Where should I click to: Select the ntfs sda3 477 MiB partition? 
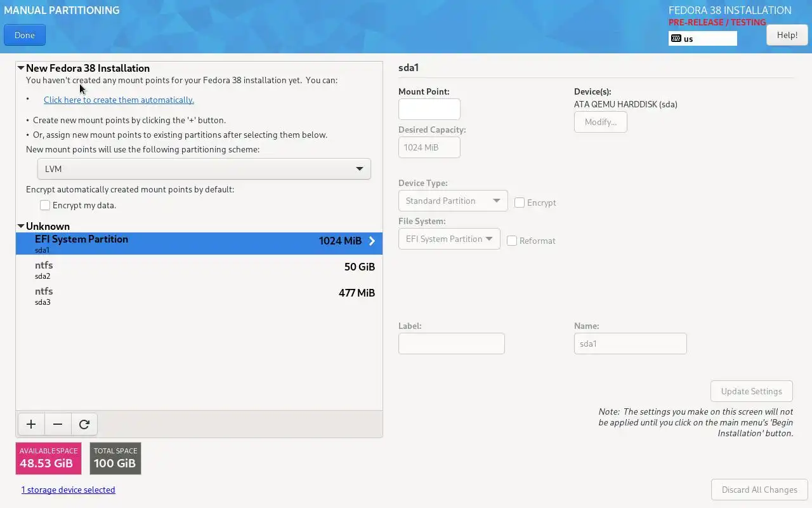pyautogui.click(x=199, y=296)
